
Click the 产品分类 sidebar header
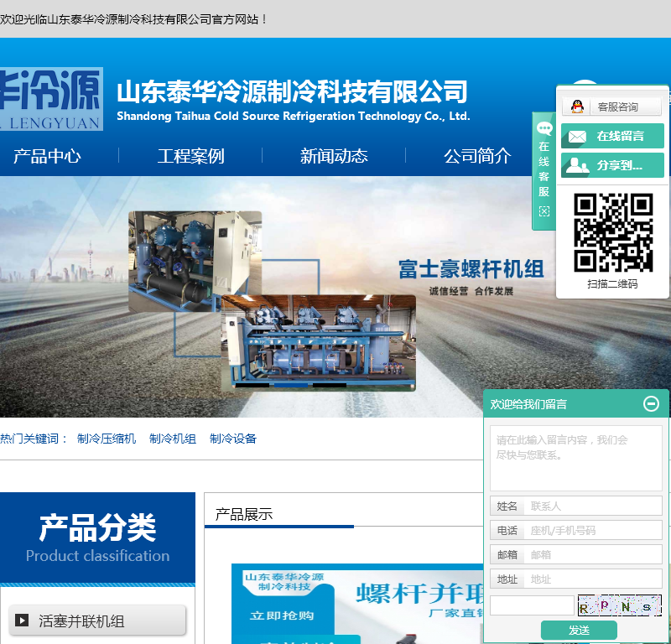pos(97,538)
